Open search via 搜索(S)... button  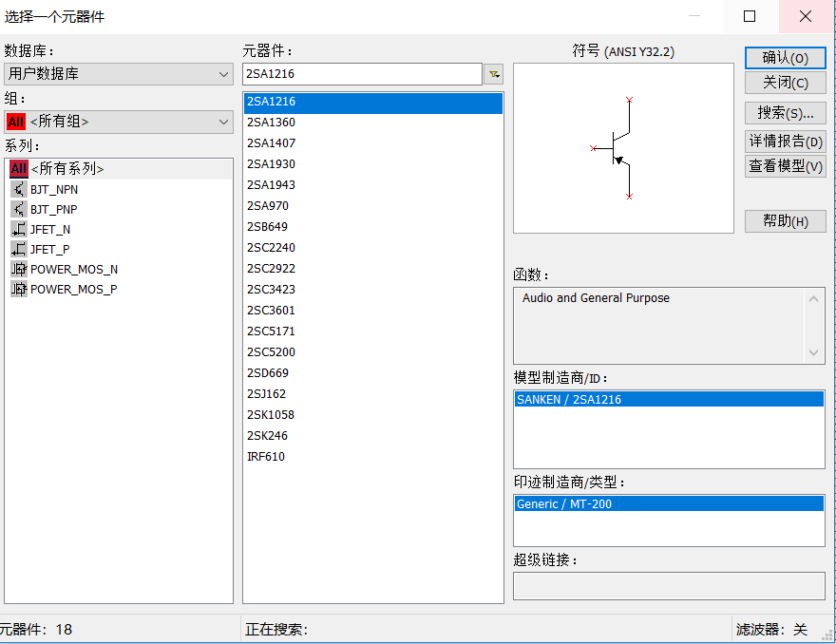786,113
